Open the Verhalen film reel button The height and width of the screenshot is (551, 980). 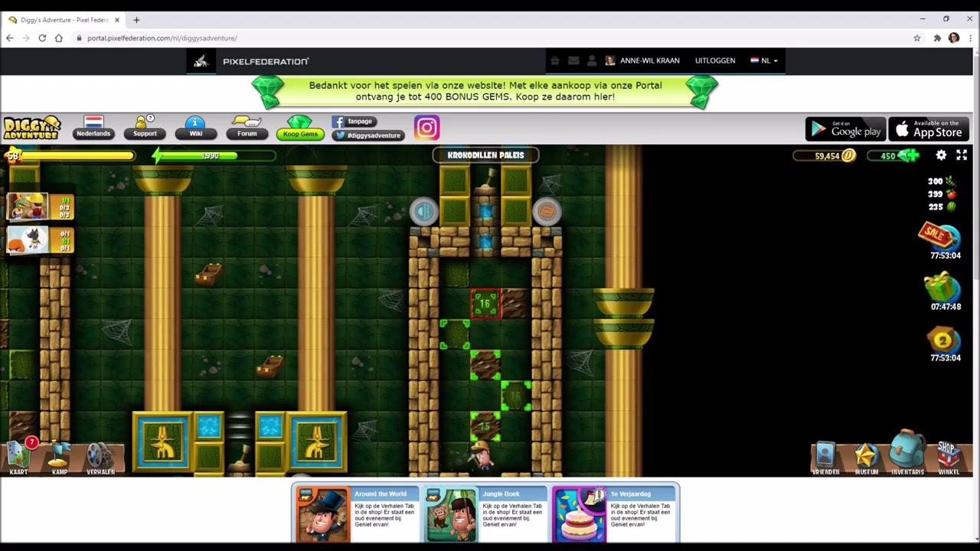coord(100,458)
